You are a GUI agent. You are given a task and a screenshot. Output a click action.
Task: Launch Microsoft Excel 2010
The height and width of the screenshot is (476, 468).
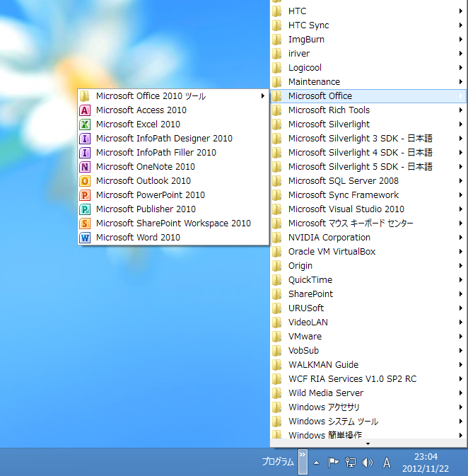pyautogui.click(x=173, y=124)
